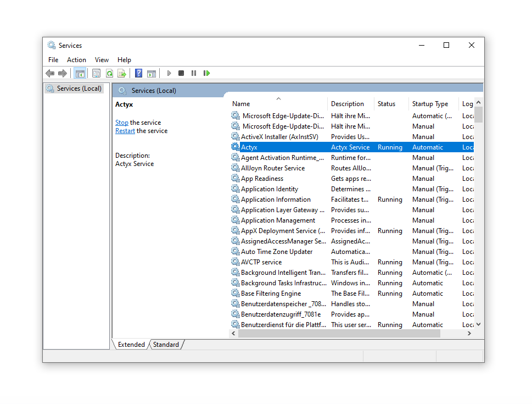Open the Action menu

coord(76,60)
